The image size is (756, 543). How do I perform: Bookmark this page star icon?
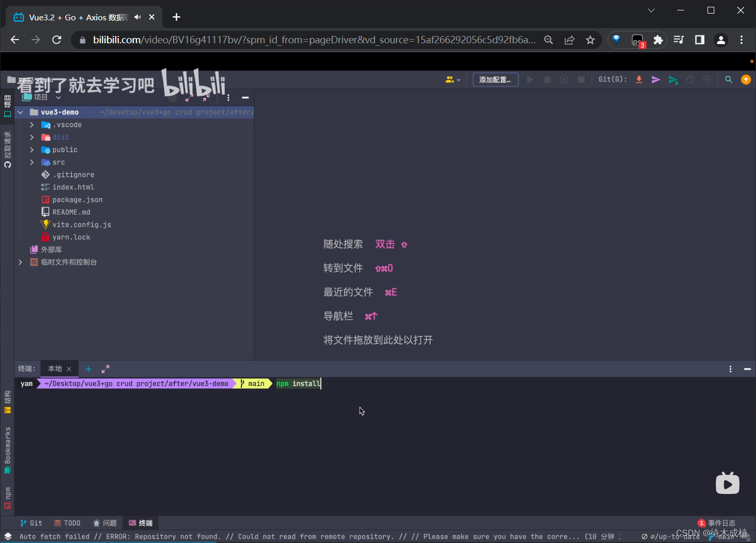[590, 40]
